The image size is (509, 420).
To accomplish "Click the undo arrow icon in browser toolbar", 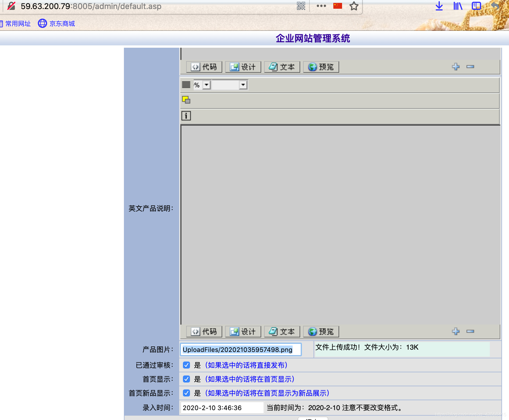I will tap(495, 6).
